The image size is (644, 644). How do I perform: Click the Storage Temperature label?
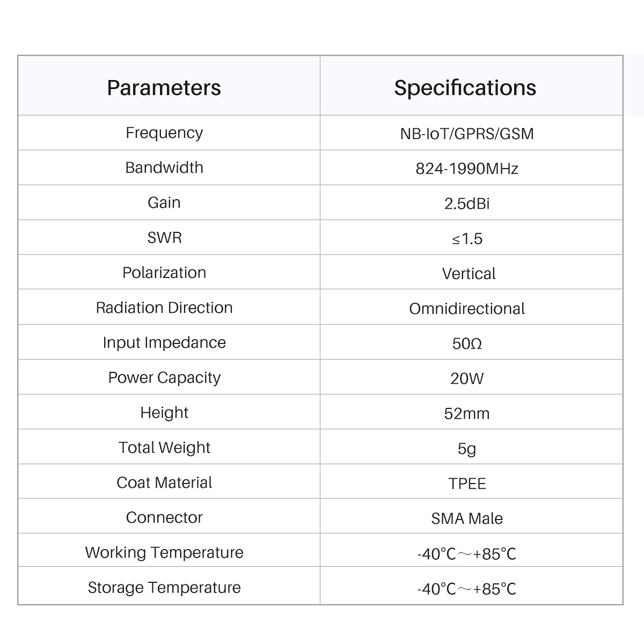tap(164, 587)
